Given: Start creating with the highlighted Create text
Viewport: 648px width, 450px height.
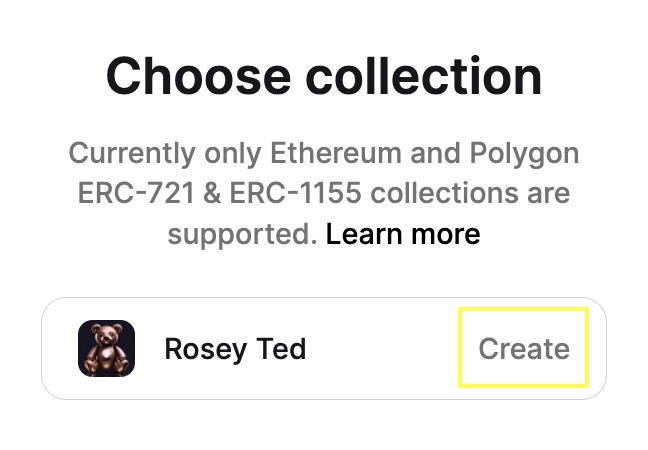Looking at the screenshot, I should pyautogui.click(x=524, y=348).
